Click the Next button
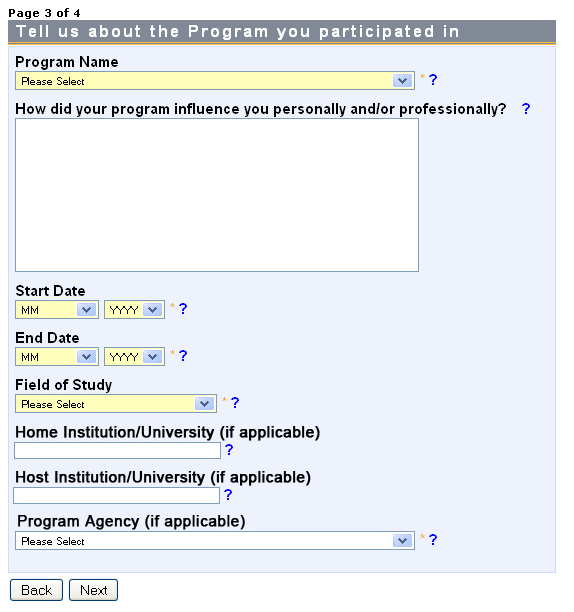Viewport: 574px width, 612px height. (x=93, y=590)
